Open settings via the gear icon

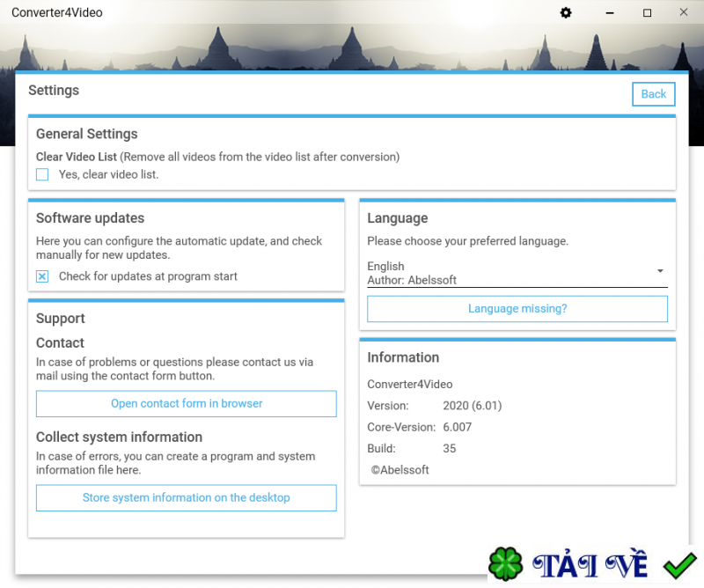click(x=565, y=12)
